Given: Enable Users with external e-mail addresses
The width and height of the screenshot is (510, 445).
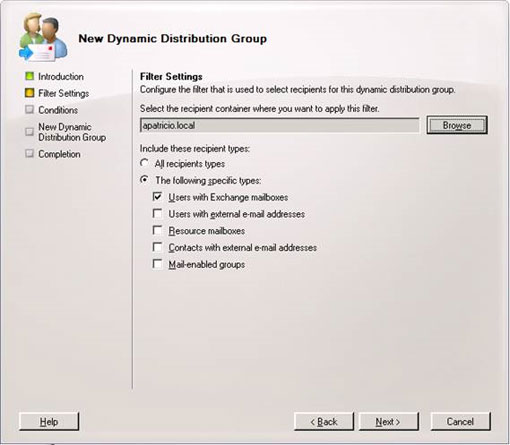Looking at the screenshot, I should [157, 213].
